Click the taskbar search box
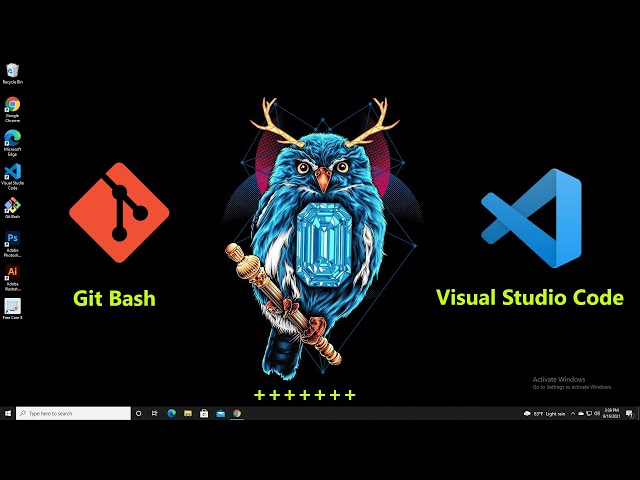The height and width of the screenshot is (480, 640). tap(73, 413)
